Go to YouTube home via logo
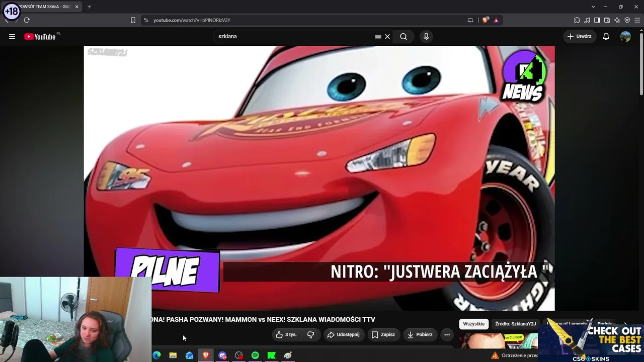 click(40, 36)
